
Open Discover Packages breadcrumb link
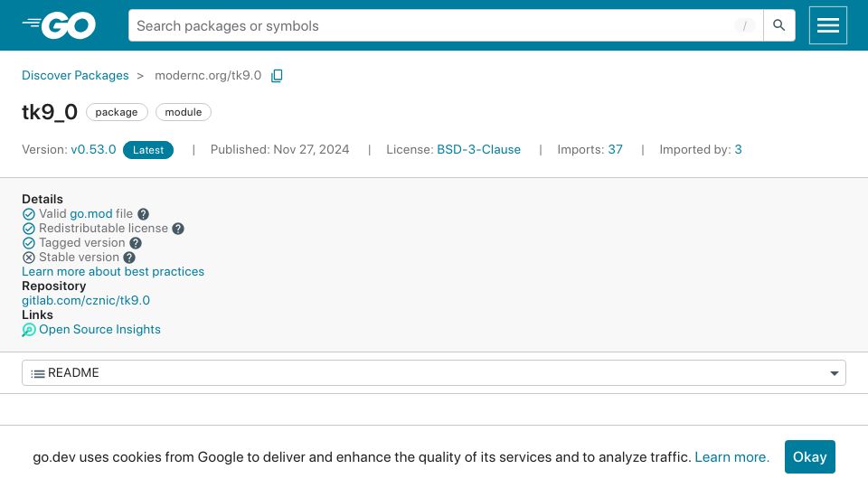[75, 75]
